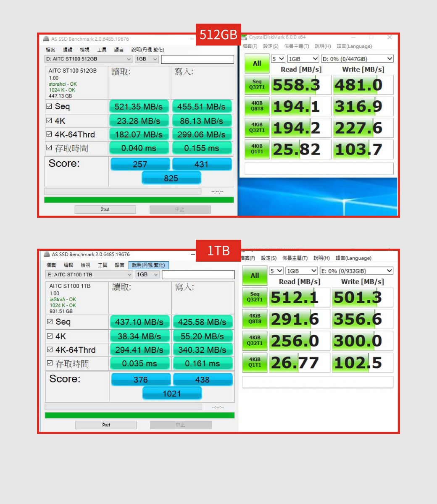Image resolution: width=437 pixels, height=504 pixels.
Task: Open 1GiB size dropdown in 1TB CrystalDiskMark
Action: tap(302, 271)
